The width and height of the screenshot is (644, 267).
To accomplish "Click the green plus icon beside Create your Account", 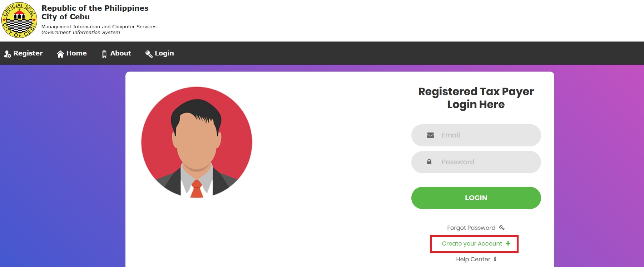I will pos(508,243).
